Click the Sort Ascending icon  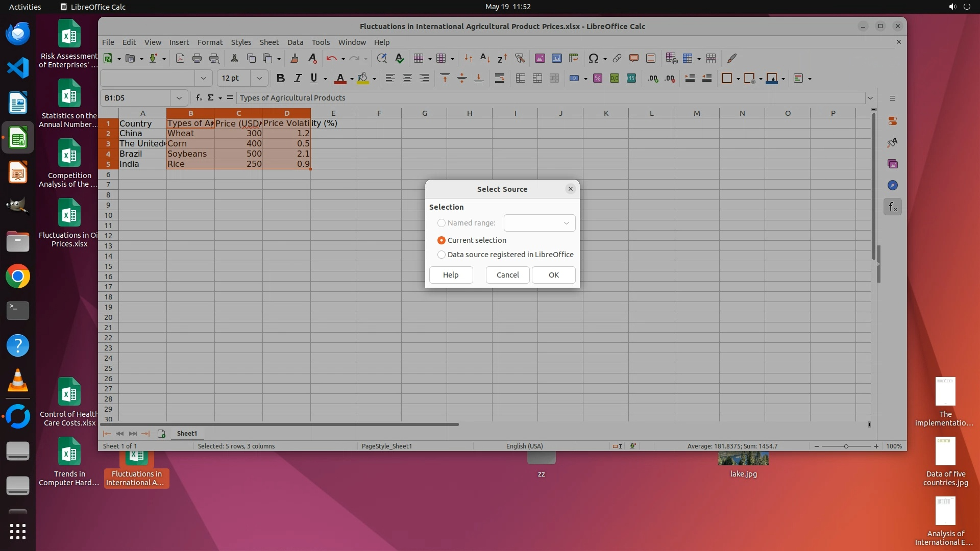tap(485, 58)
